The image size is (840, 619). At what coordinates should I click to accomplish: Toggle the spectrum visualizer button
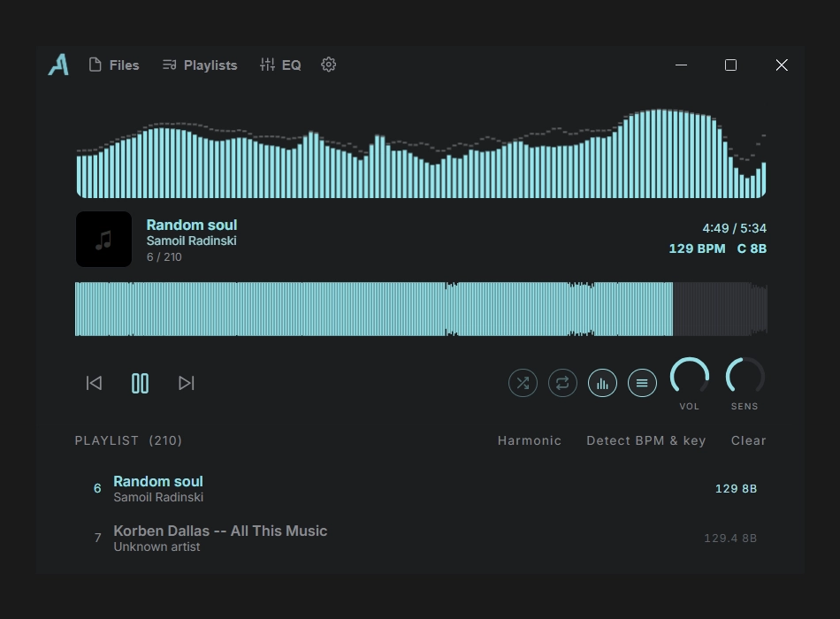pos(602,383)
